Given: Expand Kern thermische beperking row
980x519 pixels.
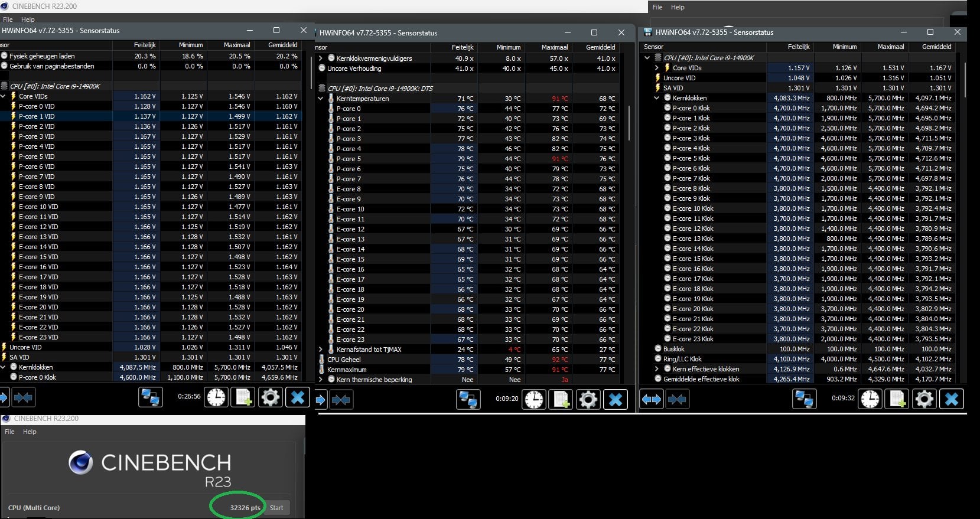Looking at the screenshot, I should click(x=321, y=380).
